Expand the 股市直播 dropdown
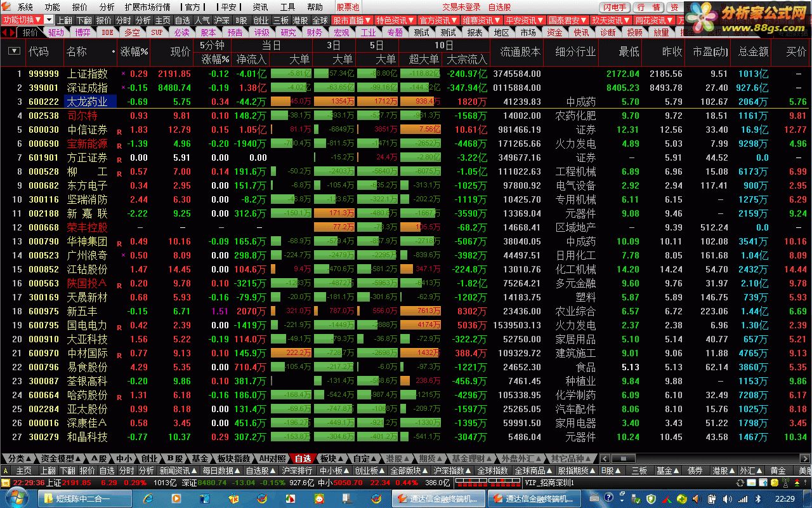 351,20
